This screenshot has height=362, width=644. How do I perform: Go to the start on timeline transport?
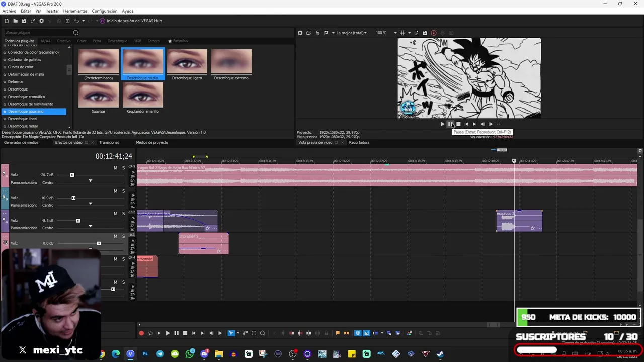click(194, 333)
